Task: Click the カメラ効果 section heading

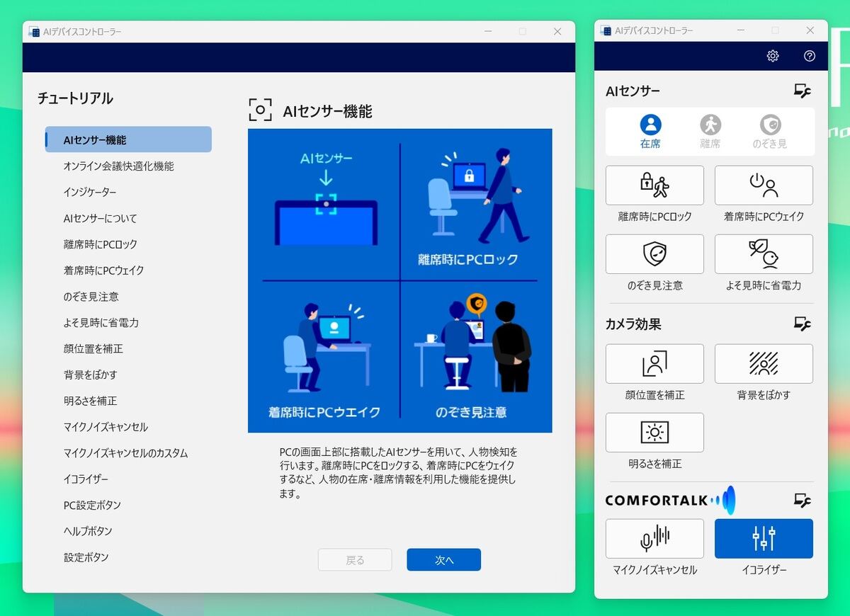Action: pos(633,324)
